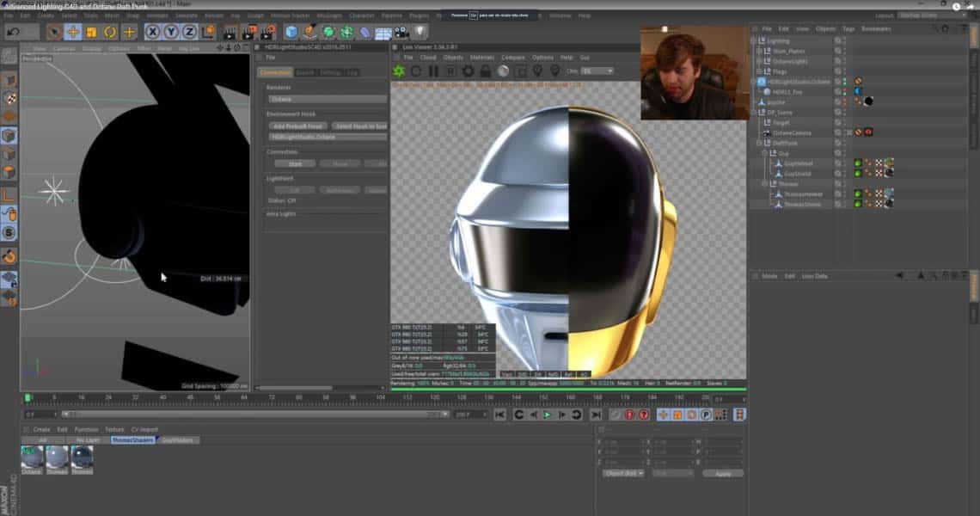The image size is (980, 516).
Task: Pause rendering in the Live Viewer
Action: [x=433, y=71]
